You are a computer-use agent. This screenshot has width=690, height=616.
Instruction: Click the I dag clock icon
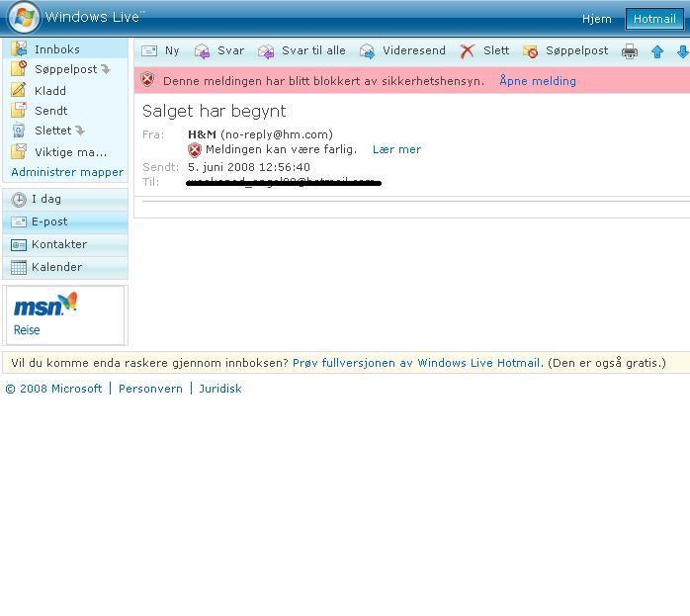coord(19,200)
